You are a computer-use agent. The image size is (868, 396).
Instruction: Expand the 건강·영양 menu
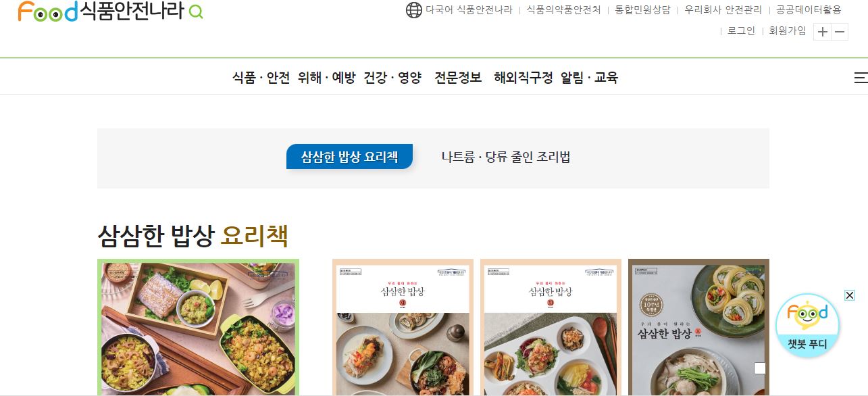click(392, 78)
